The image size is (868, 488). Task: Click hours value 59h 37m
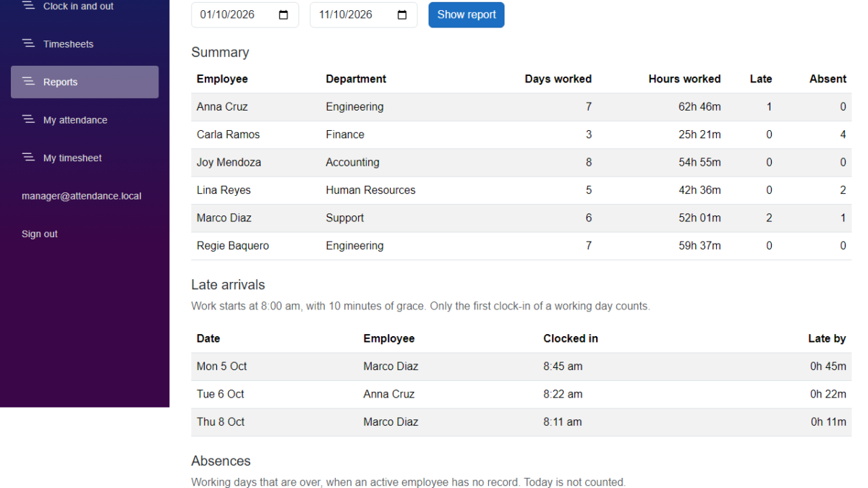(x=699, y=246)
